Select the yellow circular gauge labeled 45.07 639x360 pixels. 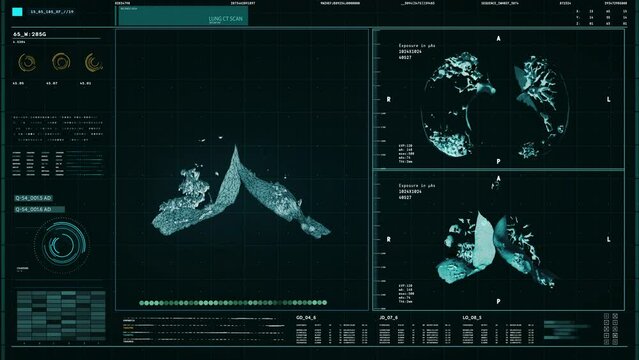coord(61,62)
